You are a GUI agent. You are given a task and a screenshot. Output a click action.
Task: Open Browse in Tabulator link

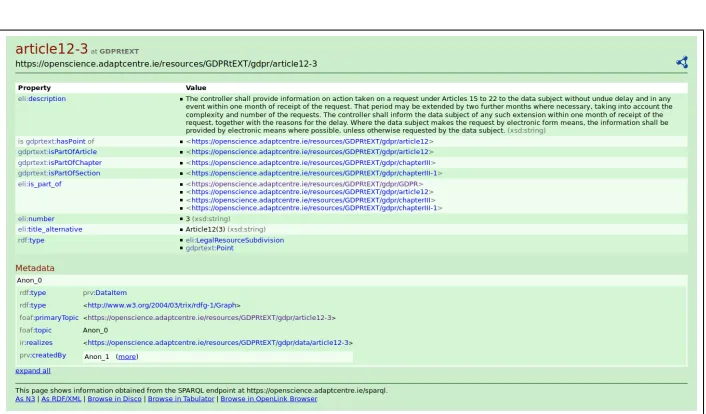pos(181,399)
